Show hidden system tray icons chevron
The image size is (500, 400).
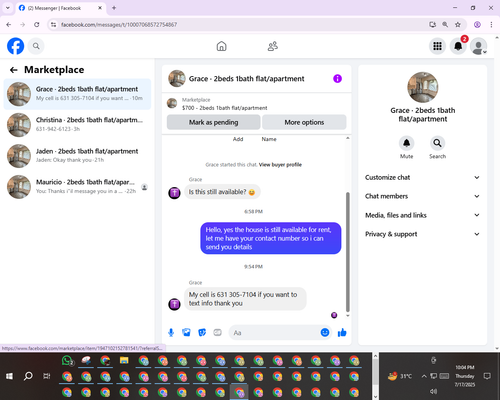click(x=424, y=376)
